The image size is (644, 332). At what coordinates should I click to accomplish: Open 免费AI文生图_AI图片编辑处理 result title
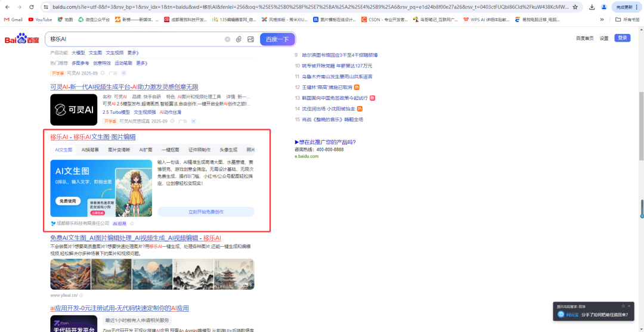pos(135,238)
